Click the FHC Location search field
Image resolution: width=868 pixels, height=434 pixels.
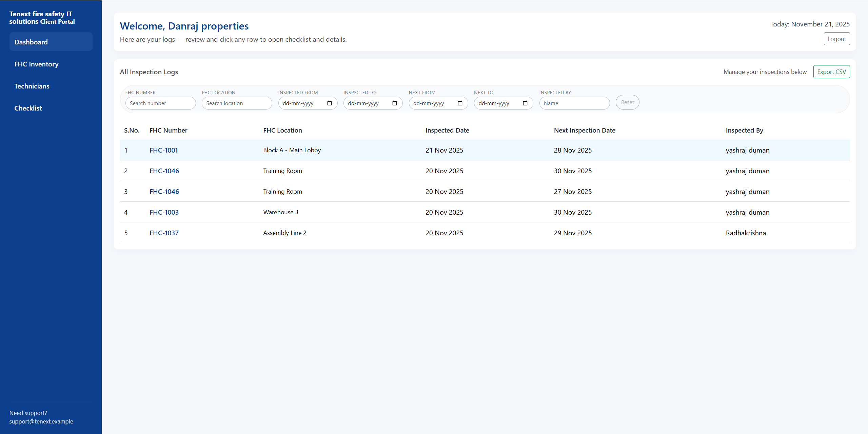[237, 103]
